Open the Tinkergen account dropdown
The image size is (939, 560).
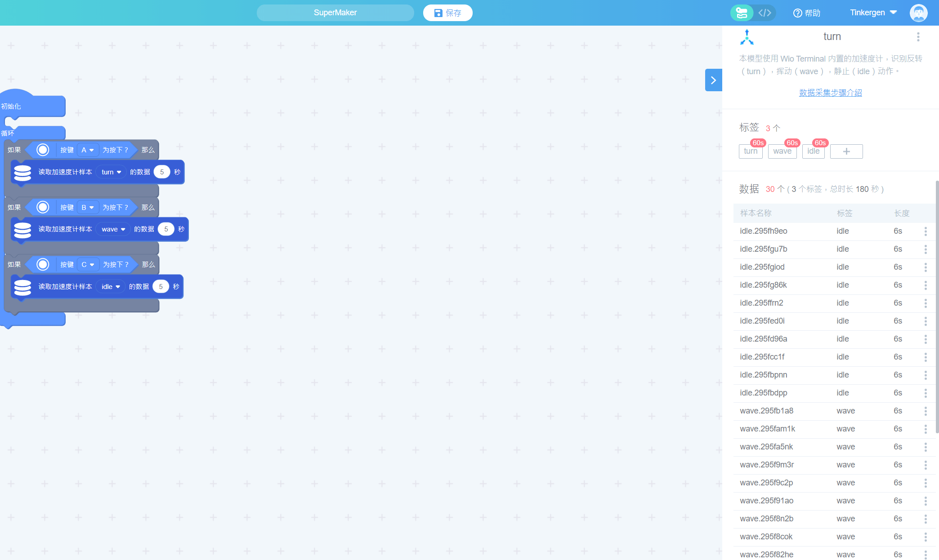[x=873, y=13]
